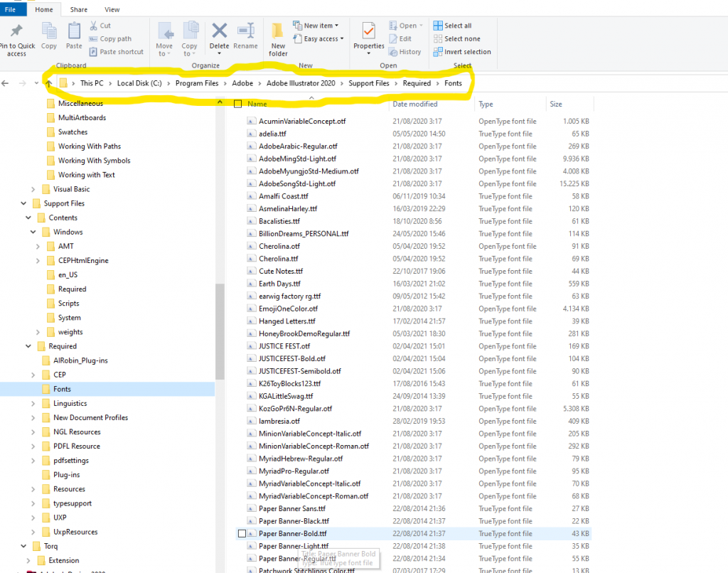Check the box next to Paper Banner-Bold.ttf
The height and width of the screenshot is (573, 728).
242,533
